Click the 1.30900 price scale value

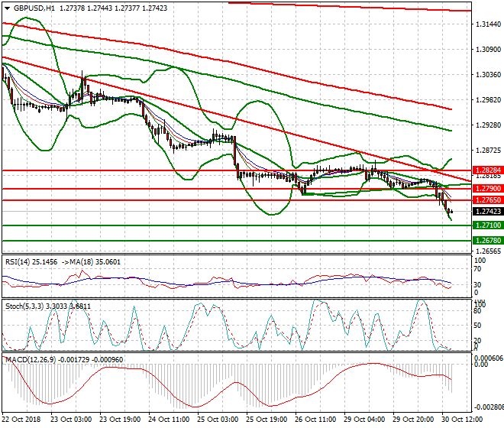(488, 49)
